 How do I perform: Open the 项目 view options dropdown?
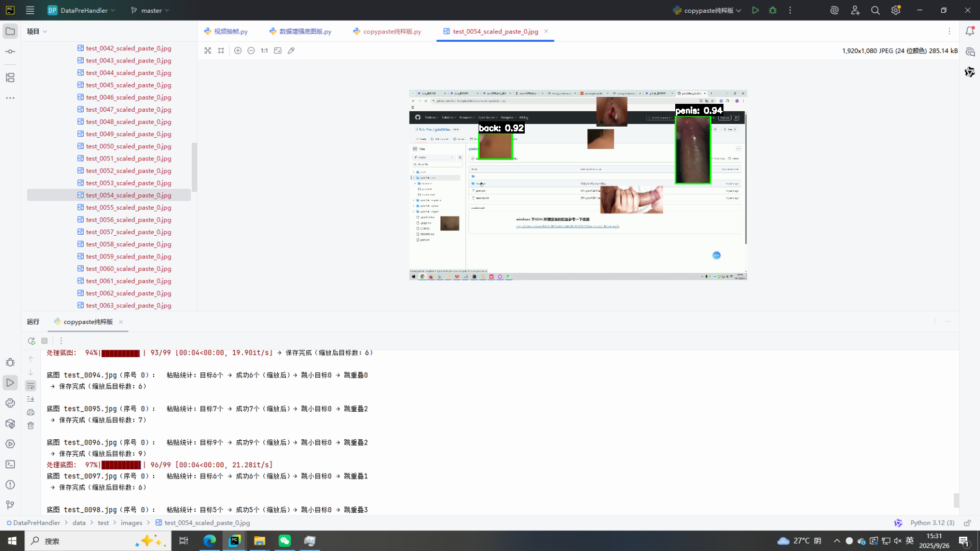click(x=37, y=31)
